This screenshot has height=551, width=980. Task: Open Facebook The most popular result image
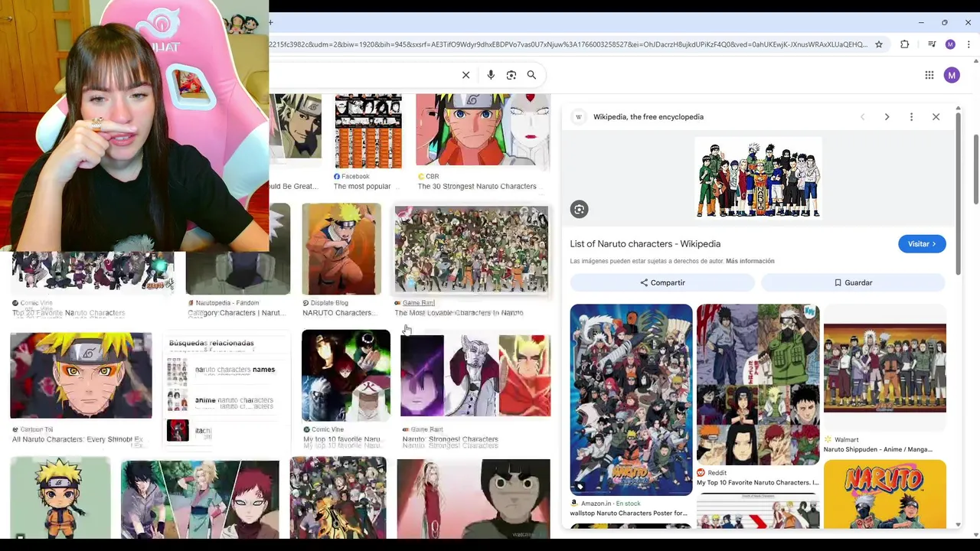click(x=368, y=131)
